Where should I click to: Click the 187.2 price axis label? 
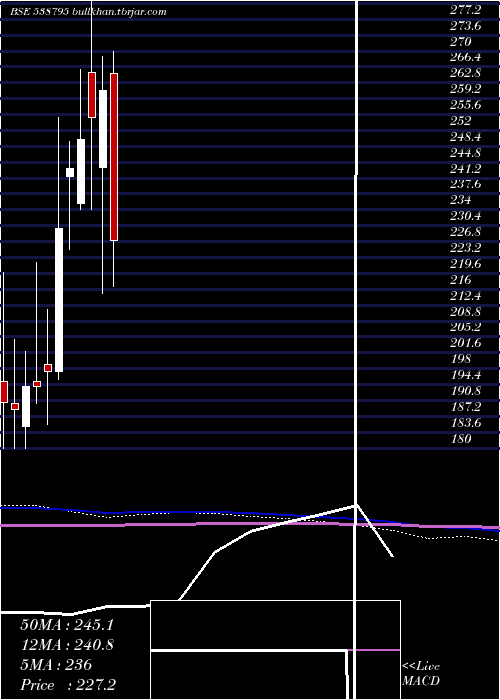(x=465, y=406)
